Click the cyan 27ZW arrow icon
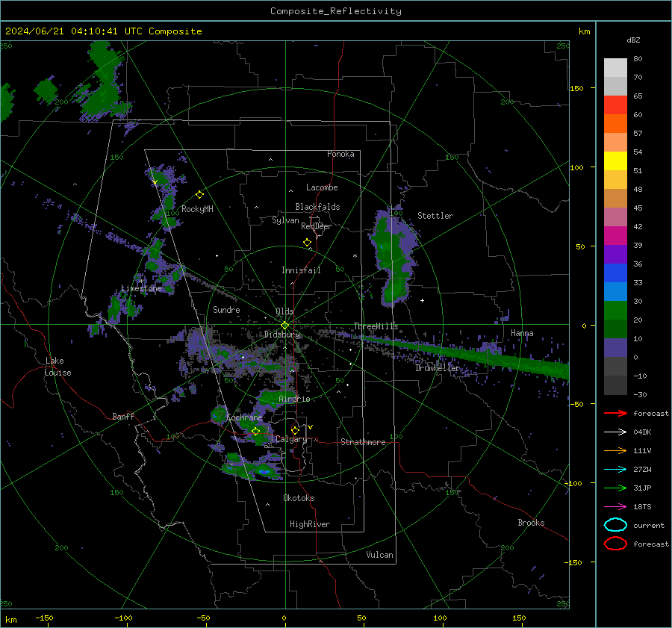 coord(615,470)
